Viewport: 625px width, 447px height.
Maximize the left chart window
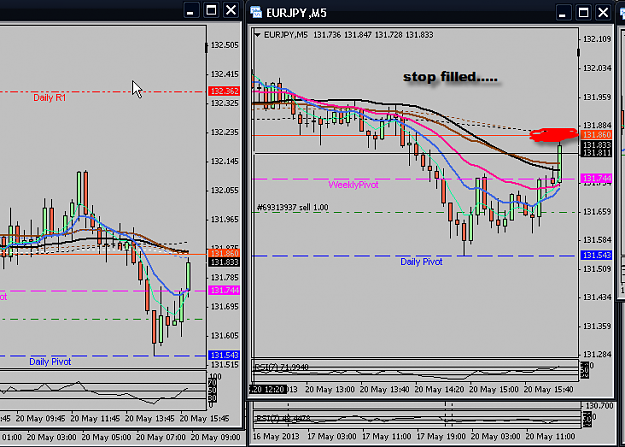click(211, 10)
